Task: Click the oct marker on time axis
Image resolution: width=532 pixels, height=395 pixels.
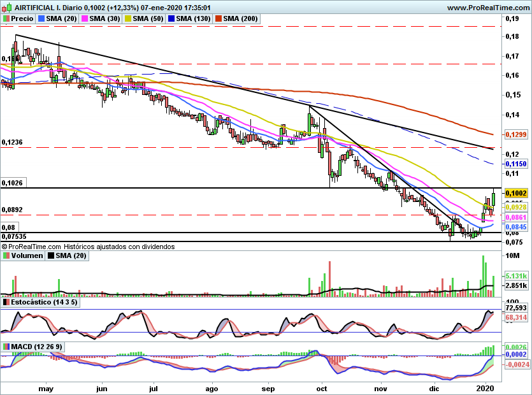Action: (x=322, y=387)
